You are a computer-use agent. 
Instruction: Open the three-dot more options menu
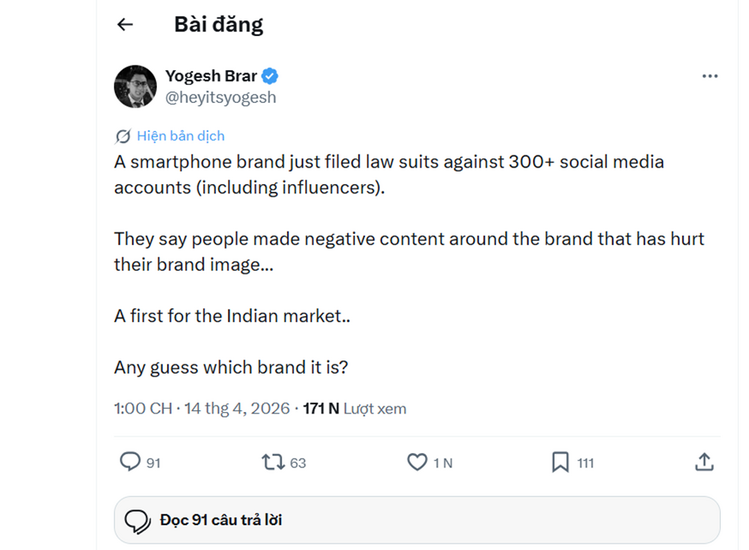pyautogui.click(x=709, y=76)
